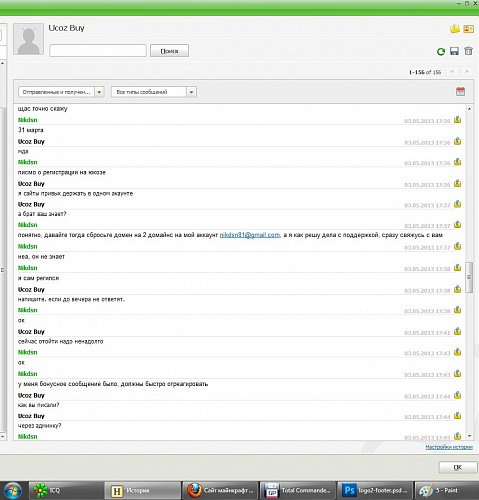This screenshot has height=500, width=479.
Task: Refresh history with green arrow icon
Action: click(441, 51)
